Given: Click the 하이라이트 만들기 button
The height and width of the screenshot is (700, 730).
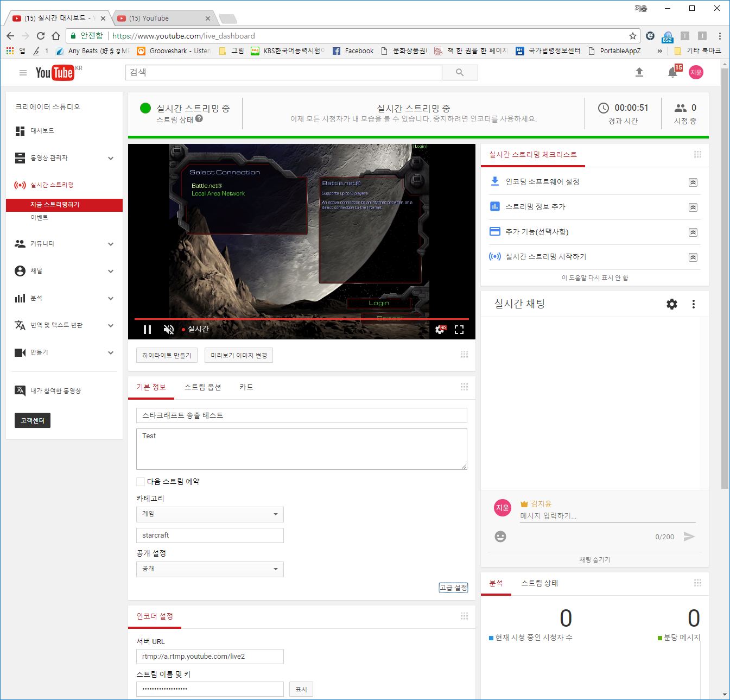Looking at the screenshot, I should 167,355.
